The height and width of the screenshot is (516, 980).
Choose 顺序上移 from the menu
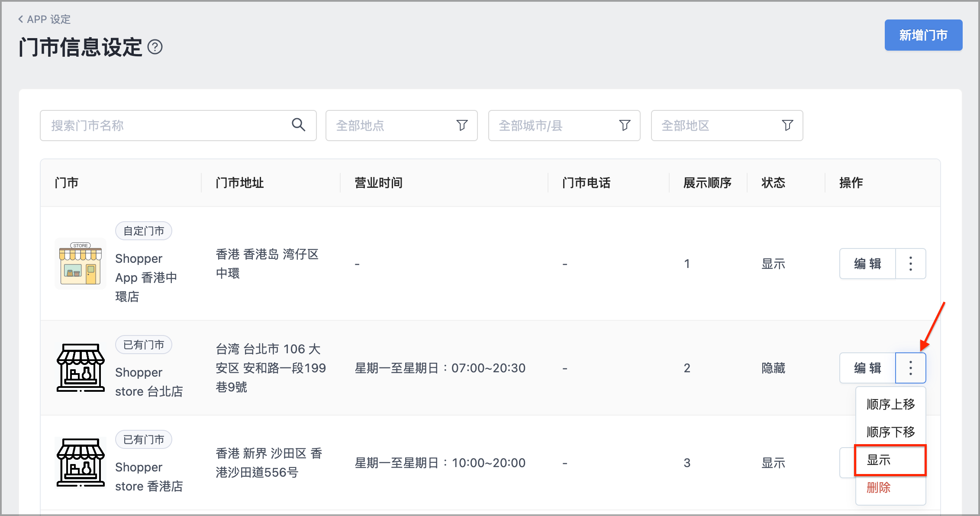click(x=891, y=404)
